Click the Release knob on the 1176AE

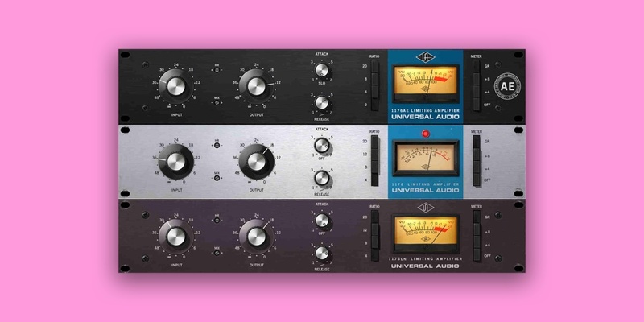tap(322, 103)
